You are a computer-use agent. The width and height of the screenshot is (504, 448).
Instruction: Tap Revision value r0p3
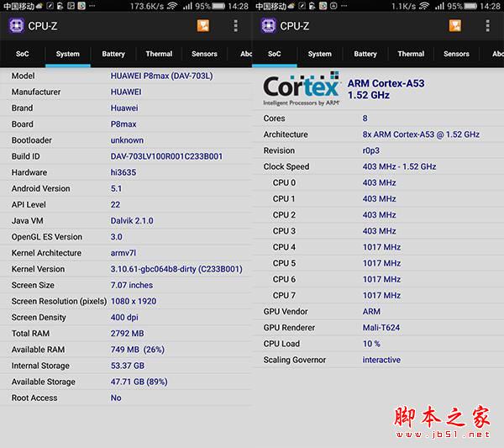pyautogui.click(x=371, y=150)
